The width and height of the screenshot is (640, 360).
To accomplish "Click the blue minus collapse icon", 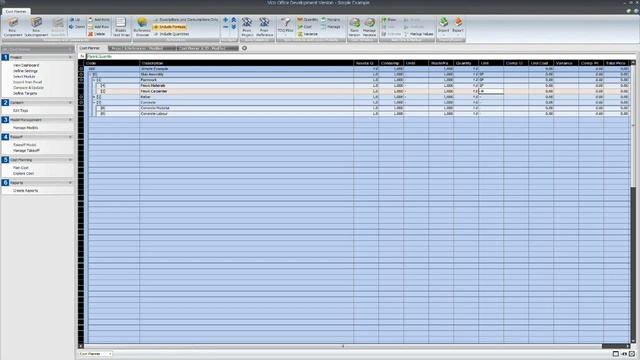I will click(225, 27).
